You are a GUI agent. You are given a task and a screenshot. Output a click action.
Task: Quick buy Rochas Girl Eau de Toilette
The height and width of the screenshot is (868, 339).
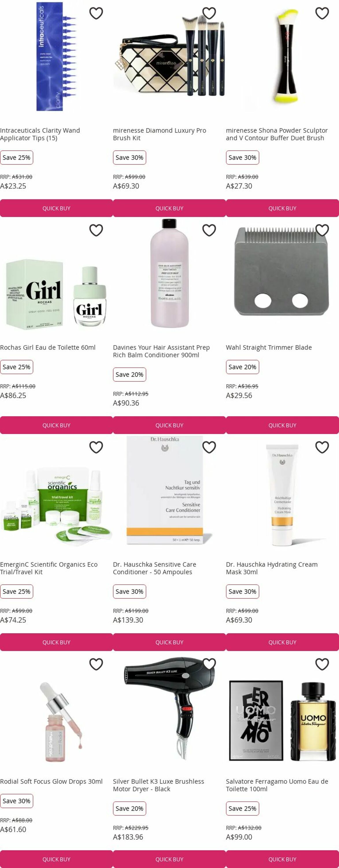56,425
